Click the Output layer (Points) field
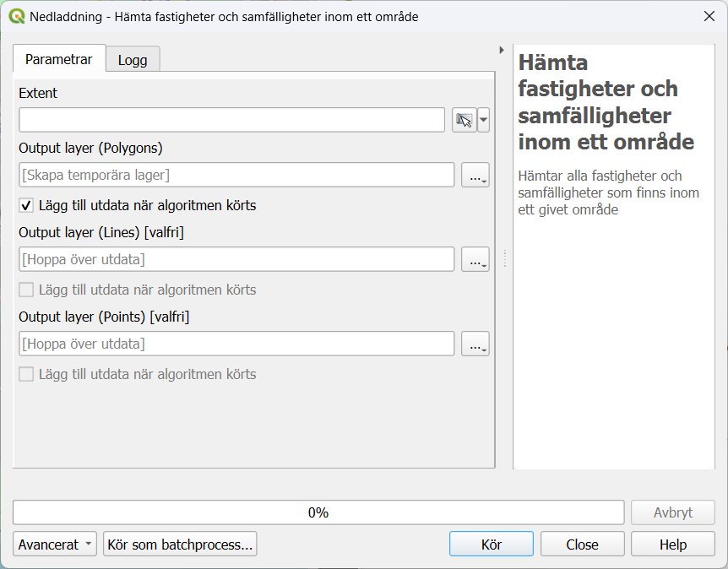The width and height of the screenshot is (728, 569). [x=236, y=344]
